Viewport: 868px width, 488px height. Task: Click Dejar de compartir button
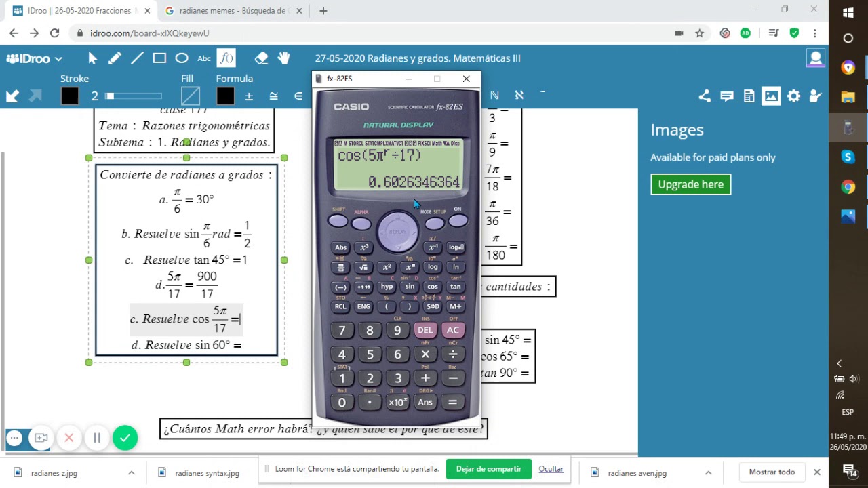[x=488, y=469]
